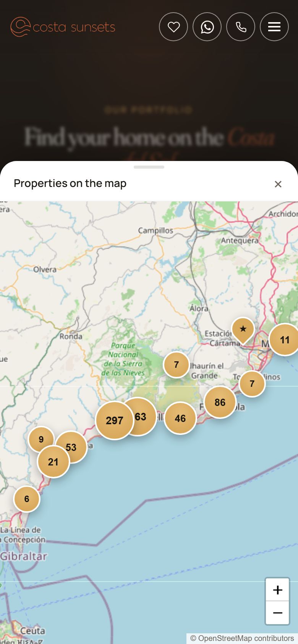Open the 46 properties cluster
Screen dimensions: 298x644
[180, 418]
